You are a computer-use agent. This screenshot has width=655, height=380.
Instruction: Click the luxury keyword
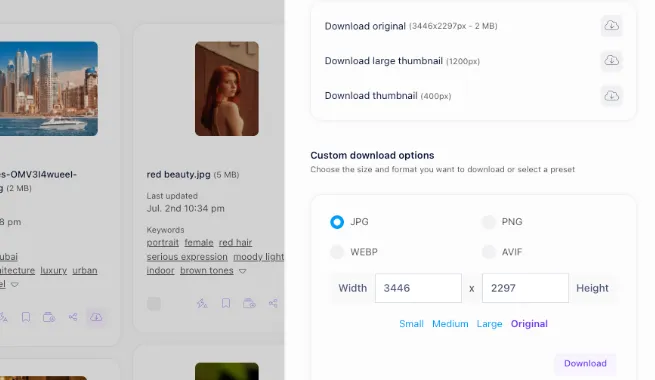click(53, 271)
